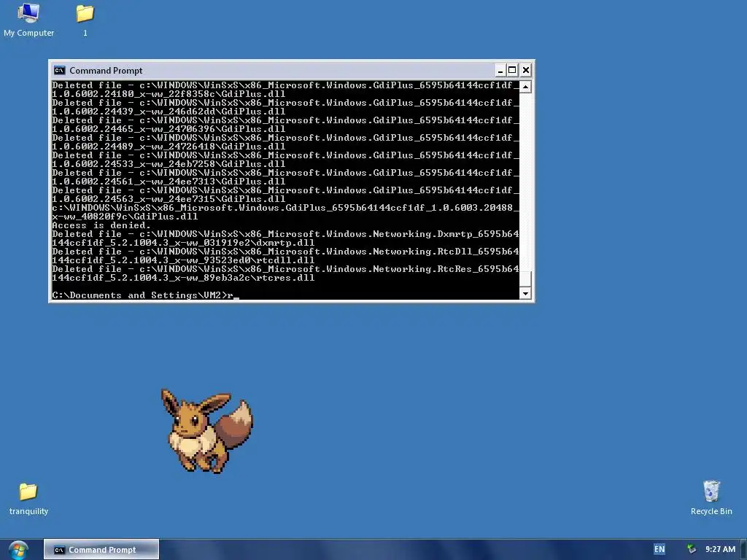Viewport: 747px width, 560px height.
Task: Click the console scrollbar up arrow
Action: coord(525,87)
